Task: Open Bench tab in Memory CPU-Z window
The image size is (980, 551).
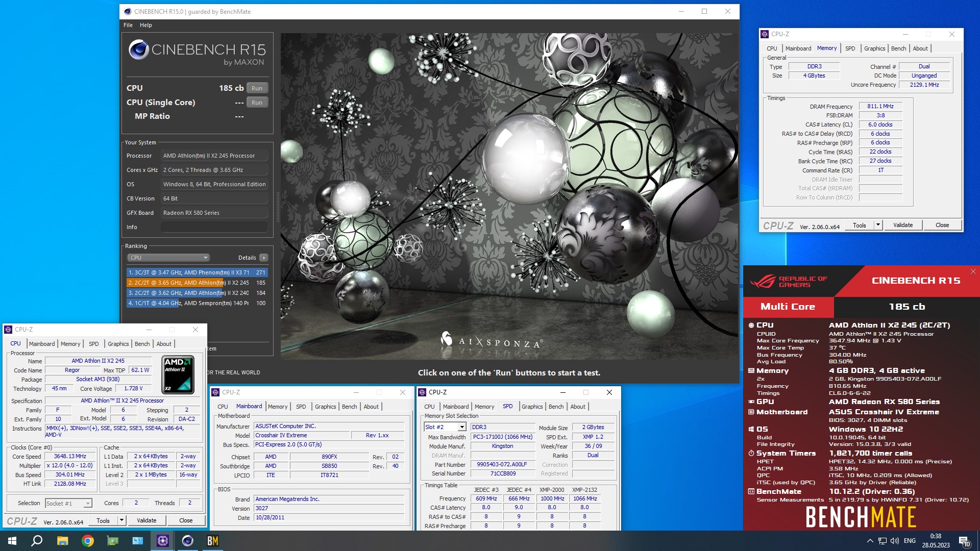Action: pos(898,48)
